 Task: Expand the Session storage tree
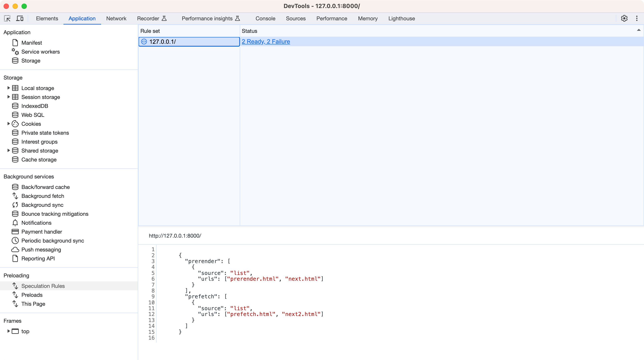8,97
